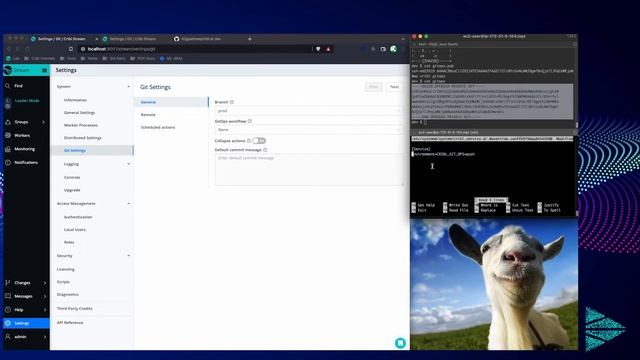Open Authentication under Access Management
640x360 pixels.
(x=78, y=217)
